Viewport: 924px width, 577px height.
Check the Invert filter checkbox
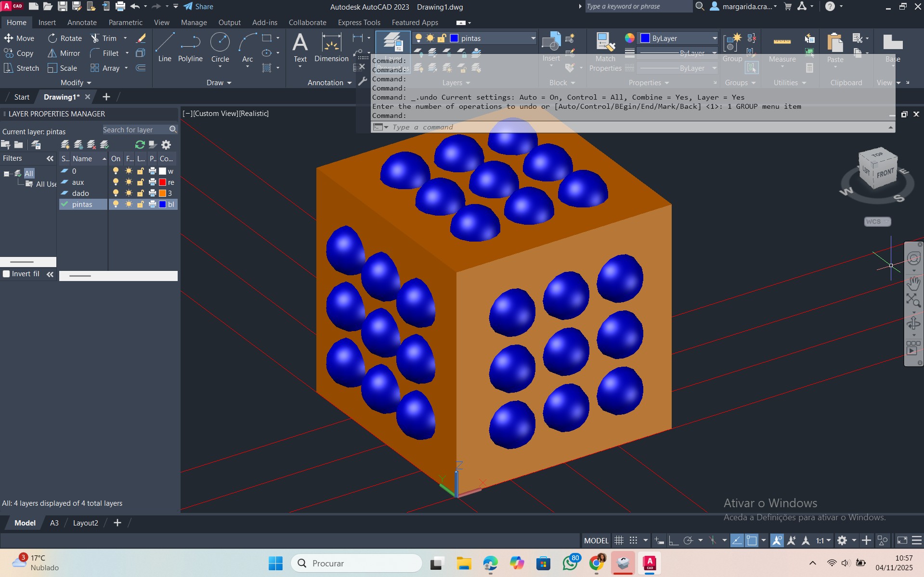tap(7, 274)
